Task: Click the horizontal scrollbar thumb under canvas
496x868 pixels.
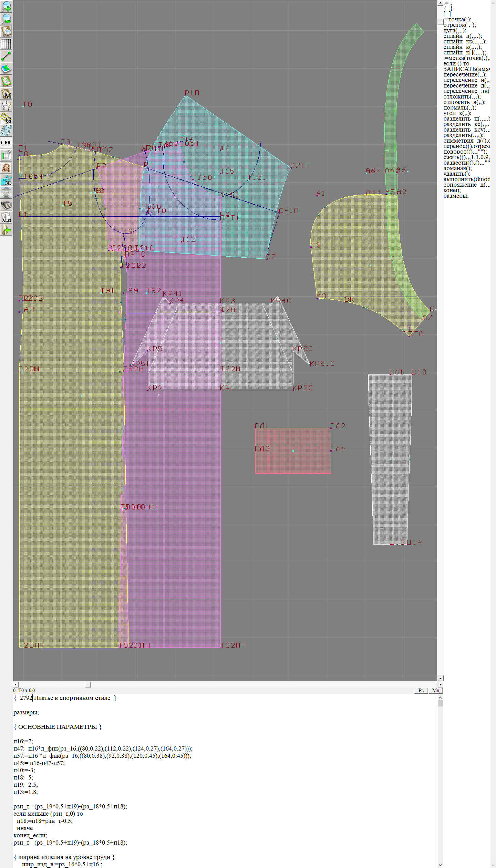Action: (88, 684)
